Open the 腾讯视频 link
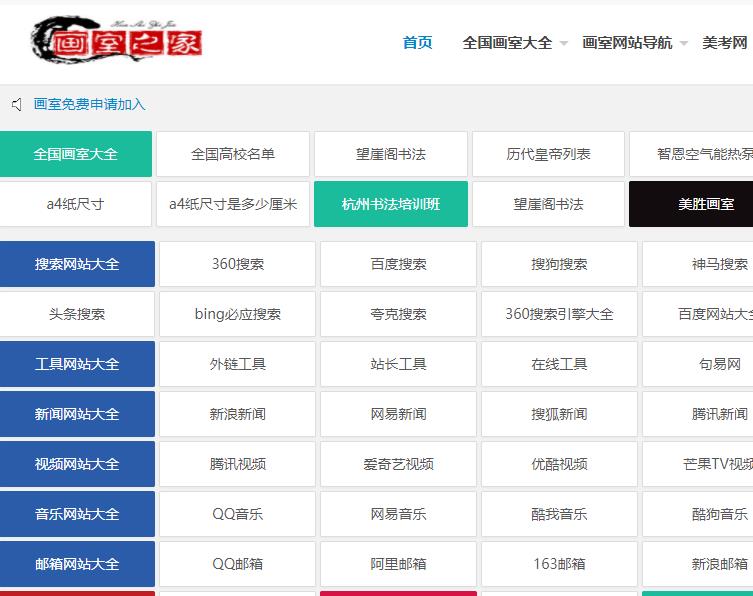Image resolution: width=753 pixels, height=596 pixels. pyautogui.click(x=238, y=464)
